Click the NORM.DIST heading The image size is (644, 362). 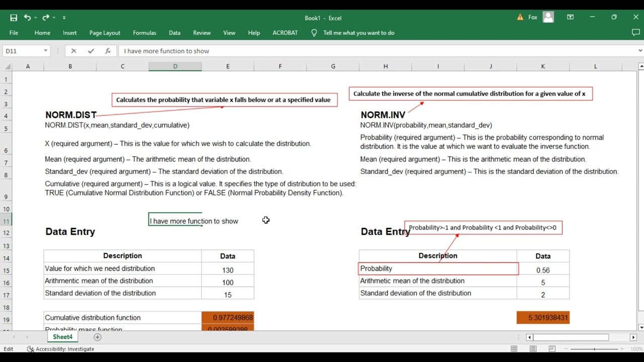tap(70, 115)
